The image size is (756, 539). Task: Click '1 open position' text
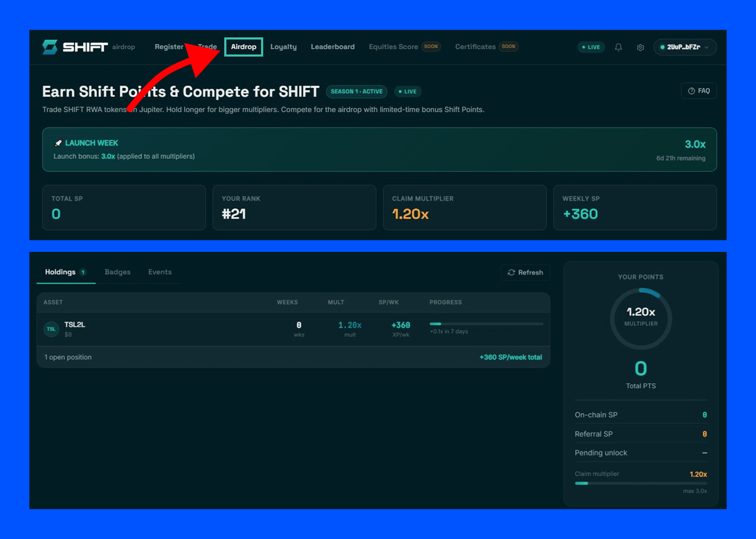pos(68,357)
